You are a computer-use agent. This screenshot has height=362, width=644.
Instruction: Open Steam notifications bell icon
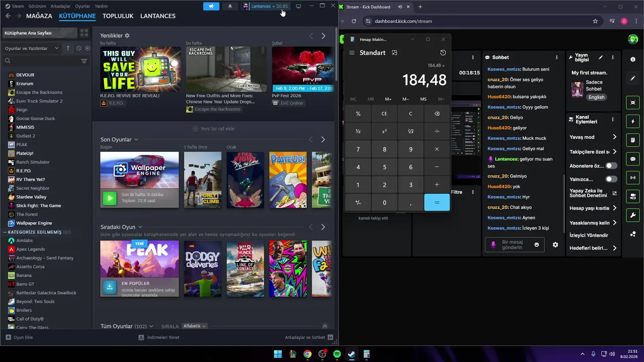tap(230, 6)
